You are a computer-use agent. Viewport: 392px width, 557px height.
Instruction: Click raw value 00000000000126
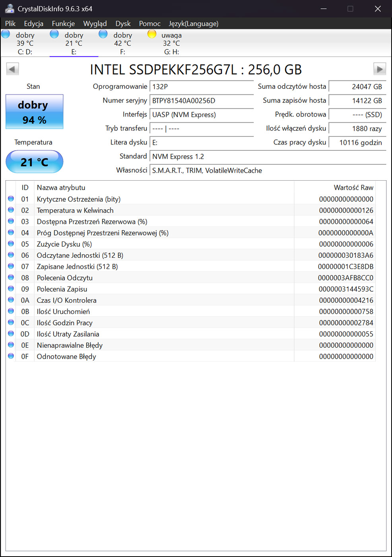click(346, 210)
